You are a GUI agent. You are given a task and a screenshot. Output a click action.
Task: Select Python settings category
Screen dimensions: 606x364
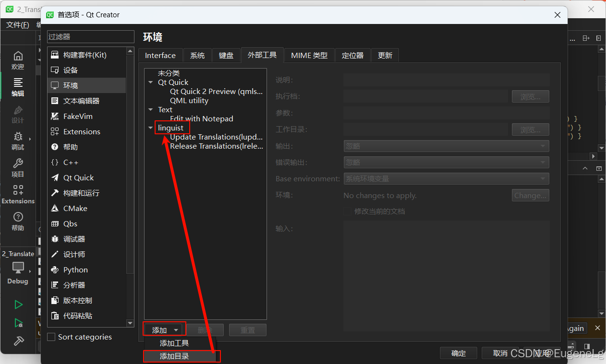click(87, 270)
